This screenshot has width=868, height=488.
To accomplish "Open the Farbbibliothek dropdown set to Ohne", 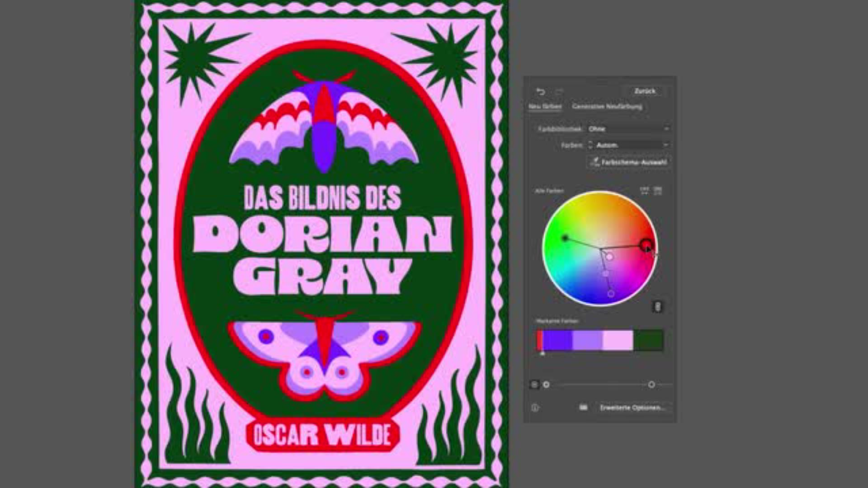I will [628, 129].
